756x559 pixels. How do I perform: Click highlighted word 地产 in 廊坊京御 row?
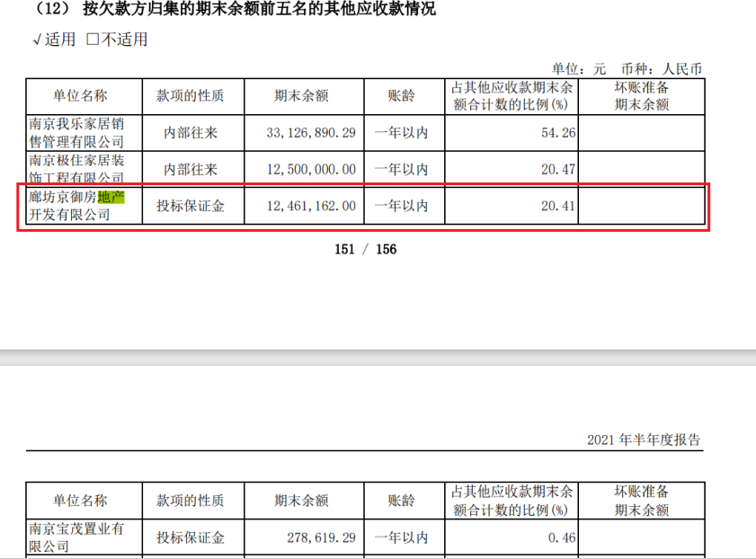(x=111, y=197)
